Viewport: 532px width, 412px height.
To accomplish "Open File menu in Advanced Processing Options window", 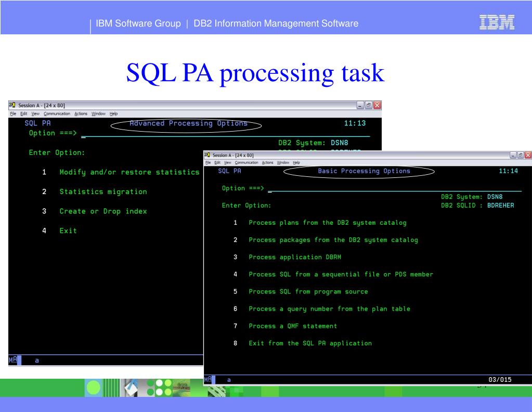I will 13,114.
